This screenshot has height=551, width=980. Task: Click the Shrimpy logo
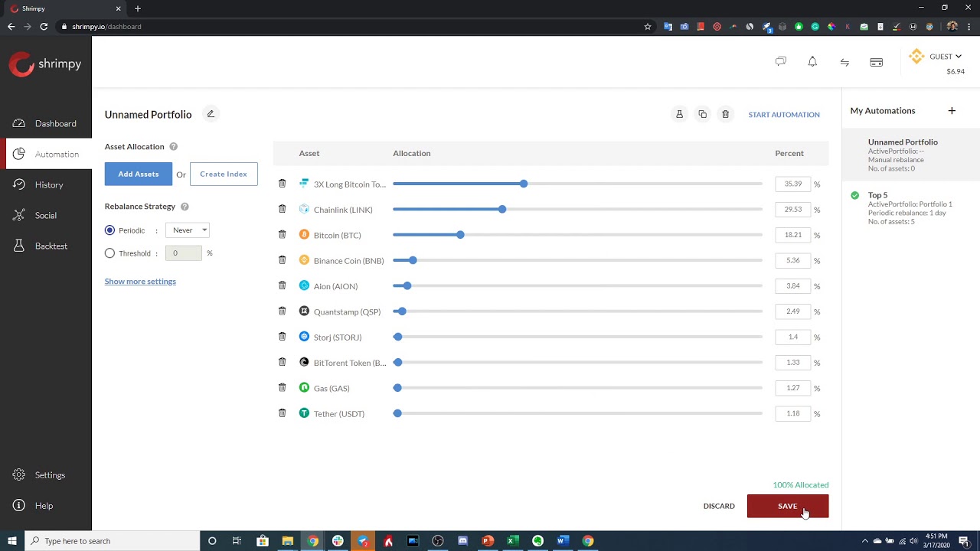(x=45, y=64)
